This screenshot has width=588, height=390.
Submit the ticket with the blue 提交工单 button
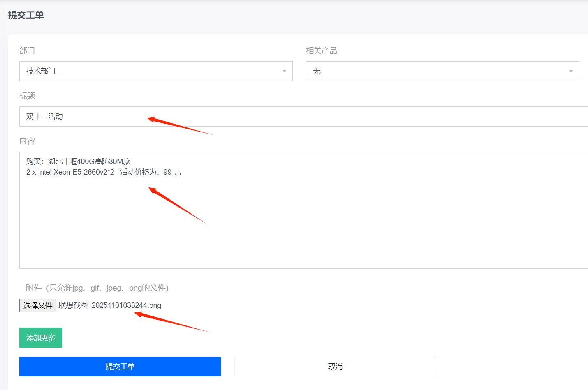click(x=120, y=367)
